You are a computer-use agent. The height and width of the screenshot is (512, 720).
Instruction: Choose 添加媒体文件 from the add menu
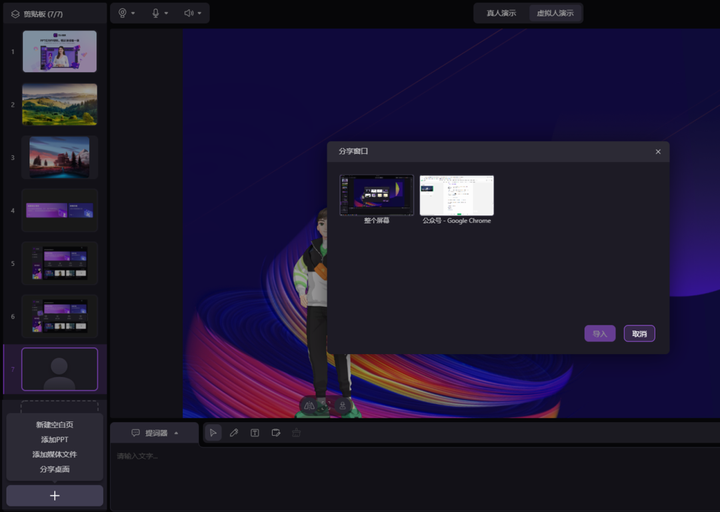point(55,454)
